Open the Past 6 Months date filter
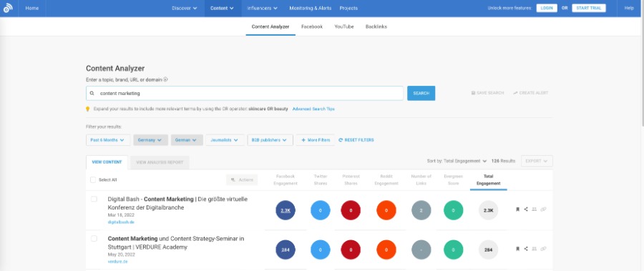 108,140
